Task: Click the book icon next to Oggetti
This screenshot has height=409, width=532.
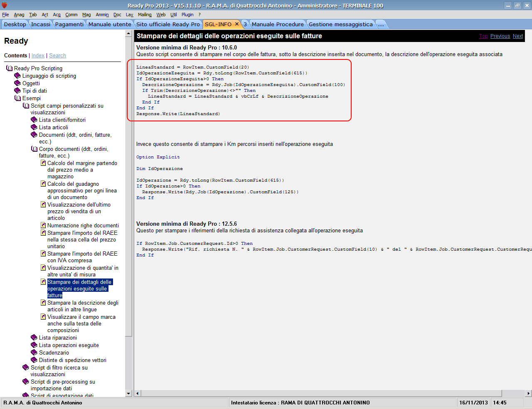Action: [17, 83]
